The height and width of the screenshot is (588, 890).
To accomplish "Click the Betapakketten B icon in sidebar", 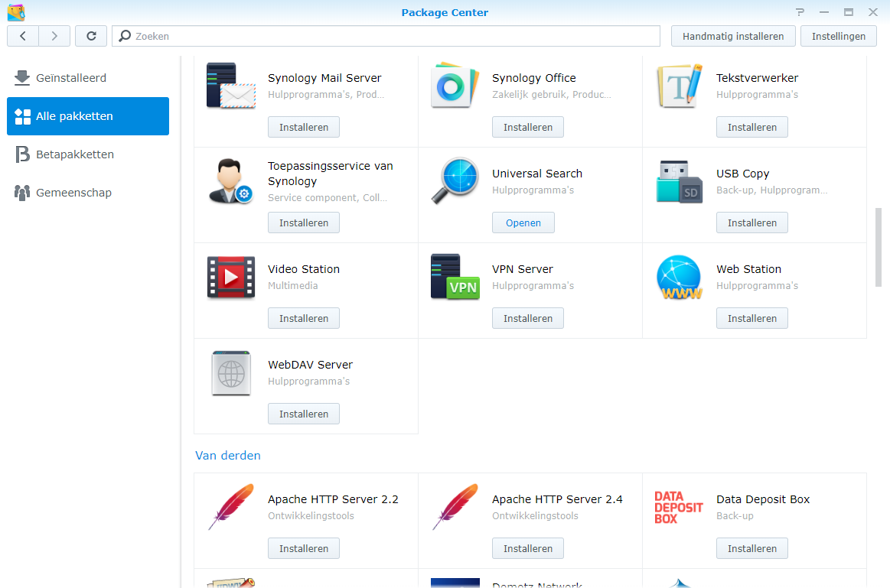I will click(21, 154).
